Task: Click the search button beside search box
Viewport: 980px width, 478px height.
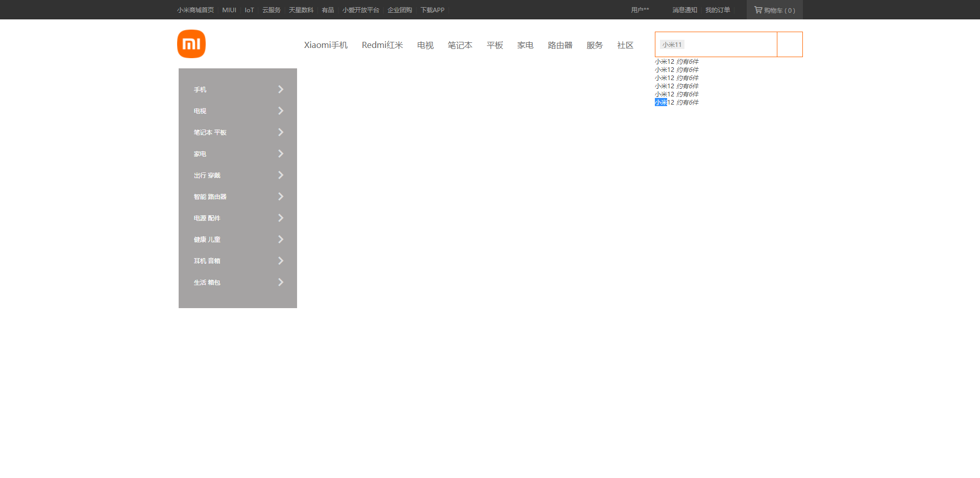Action: [x=790, y=44]
